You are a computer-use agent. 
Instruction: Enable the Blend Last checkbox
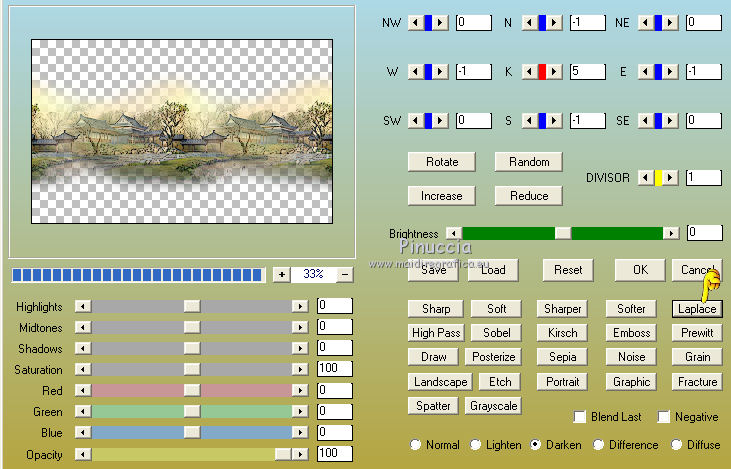(x=579, y=416)
